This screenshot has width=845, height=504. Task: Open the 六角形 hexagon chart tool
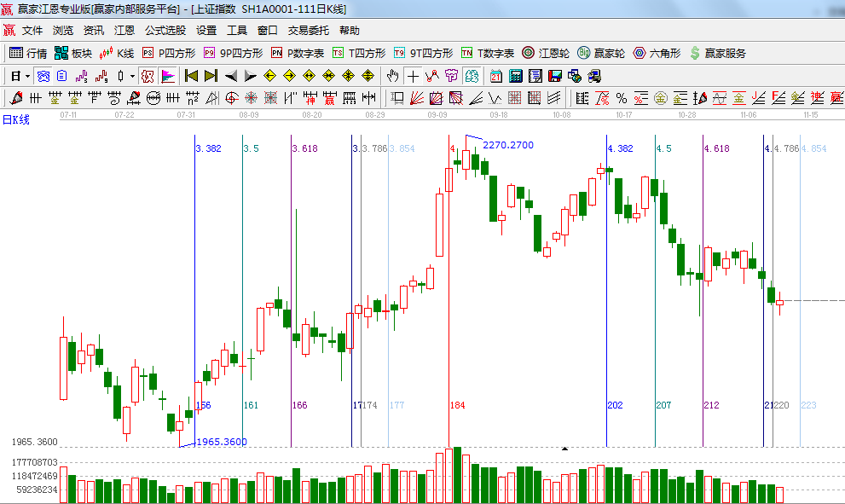tap(657, 53)
